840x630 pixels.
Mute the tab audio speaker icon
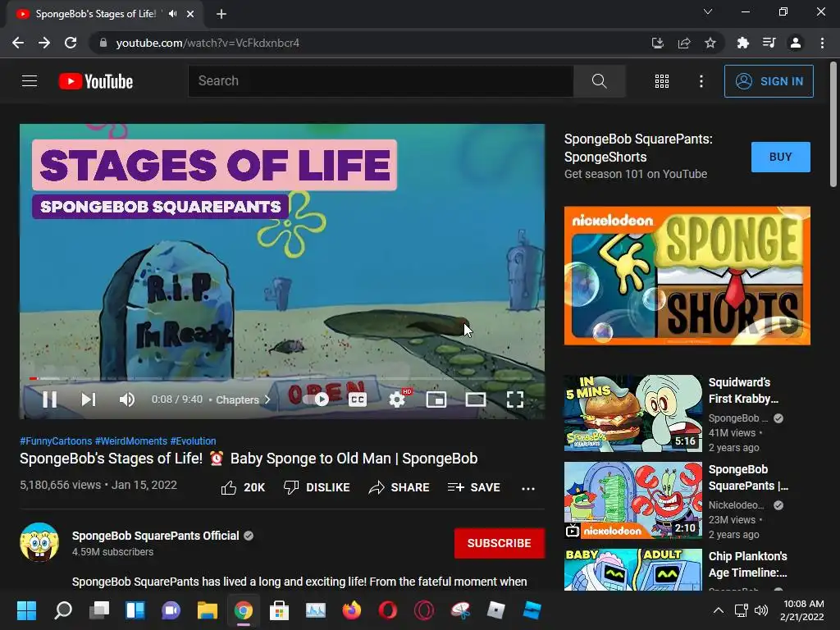[x=173, y=14]
